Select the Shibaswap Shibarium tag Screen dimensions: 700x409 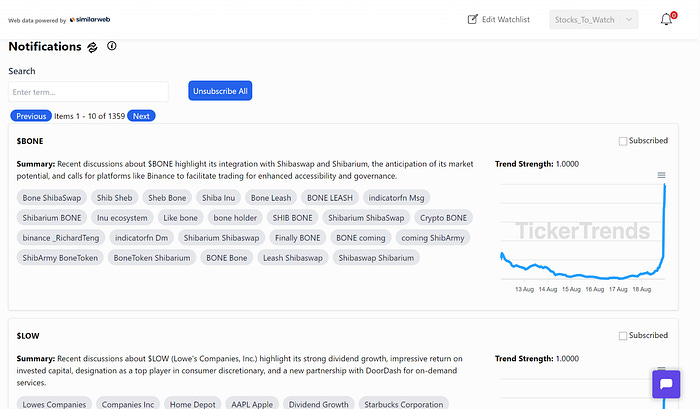coord(376,258)
